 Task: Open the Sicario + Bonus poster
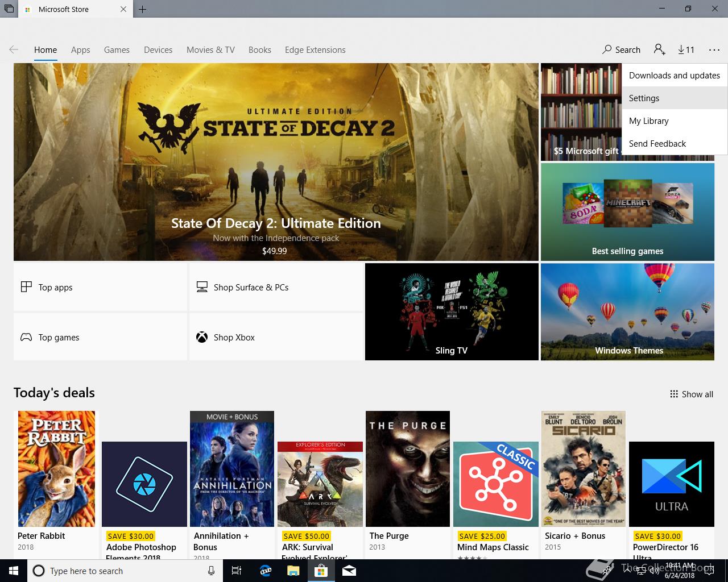[x=584, y=469]
